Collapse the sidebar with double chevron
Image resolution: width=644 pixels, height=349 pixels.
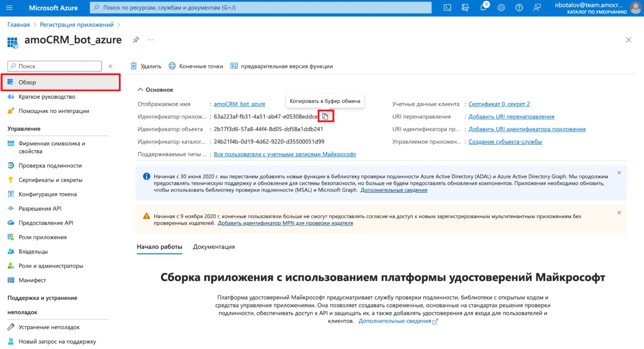click(110, 66)
